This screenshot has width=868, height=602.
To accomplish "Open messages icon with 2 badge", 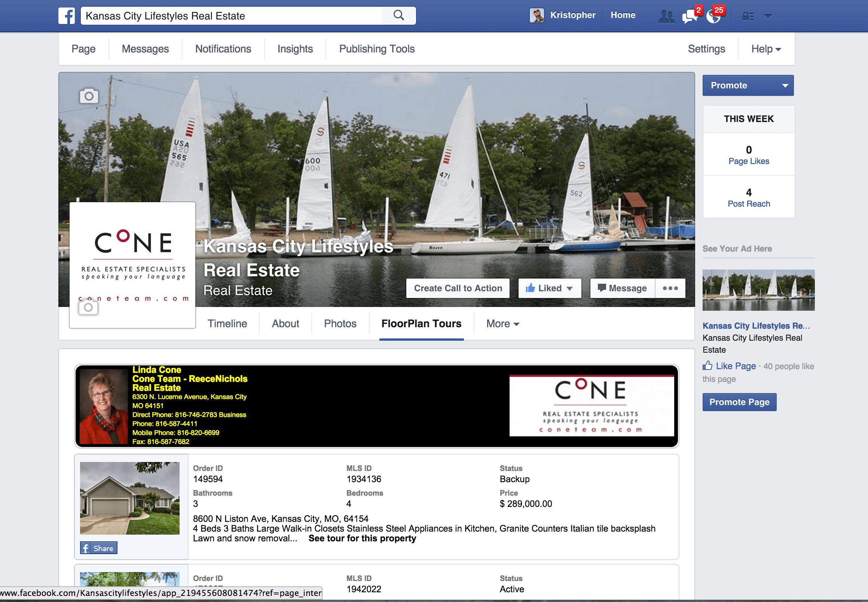I will click(690, 16).
